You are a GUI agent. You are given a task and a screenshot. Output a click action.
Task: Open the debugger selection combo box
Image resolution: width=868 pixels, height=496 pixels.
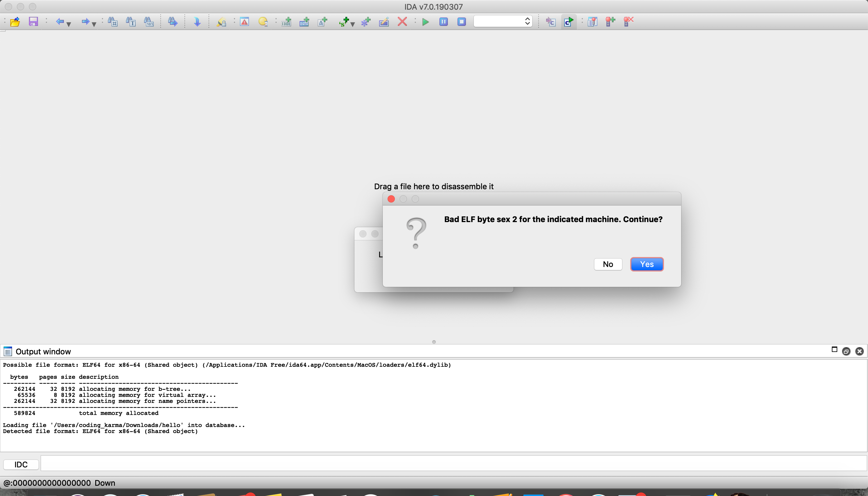click(502, 21)
